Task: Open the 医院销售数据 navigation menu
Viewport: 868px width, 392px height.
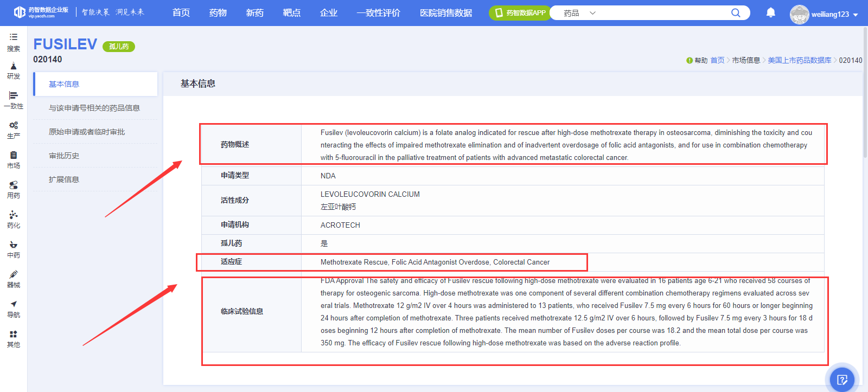Action: click(446, 12)
